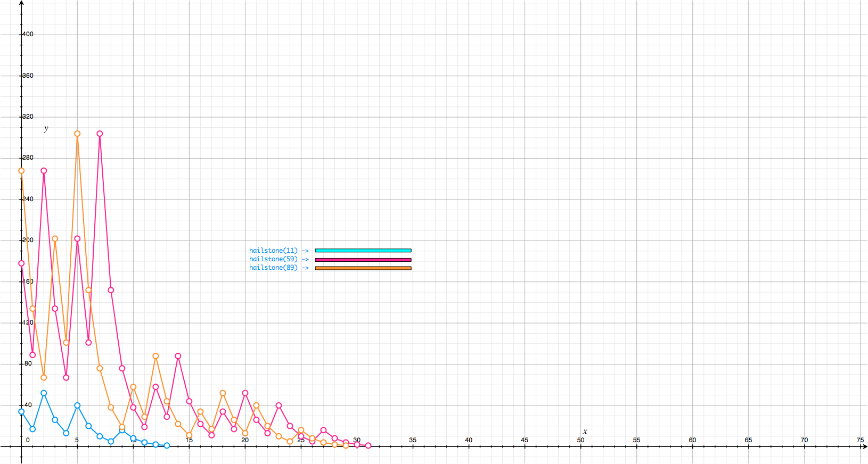This screenshot has width=868, height=464.
Task: Click the highest pink data point marker
Action: [100, 134]
